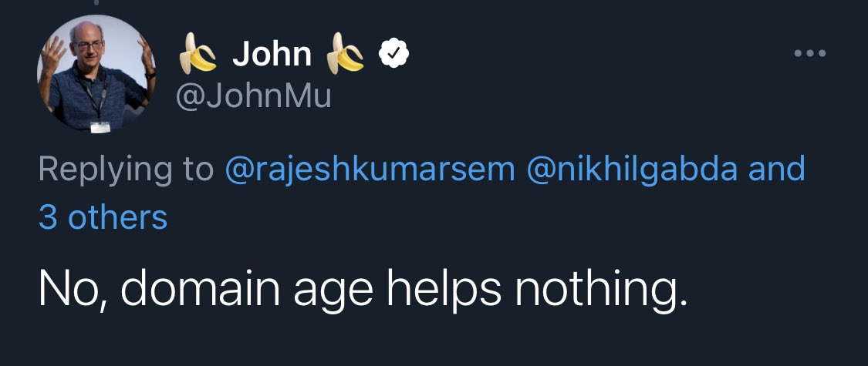Expand the '3 others' recipients list

point(103,217)
